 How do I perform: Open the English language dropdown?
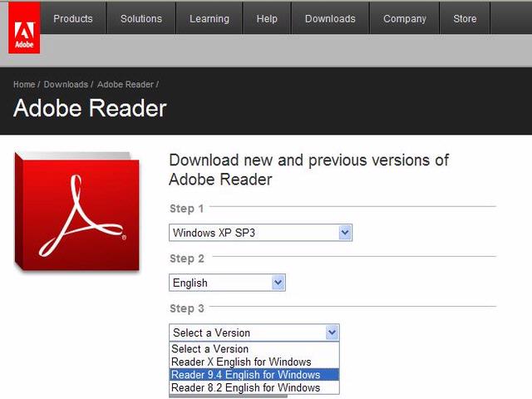227,283
